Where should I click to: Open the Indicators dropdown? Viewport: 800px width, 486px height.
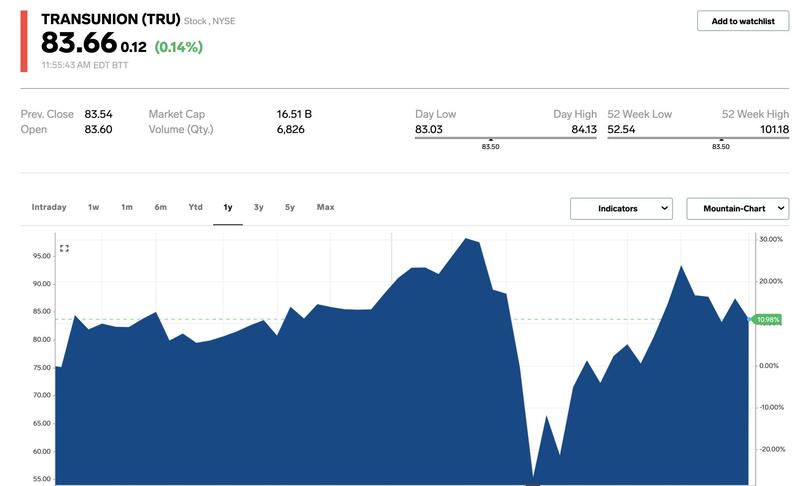(x=621, y=208)
